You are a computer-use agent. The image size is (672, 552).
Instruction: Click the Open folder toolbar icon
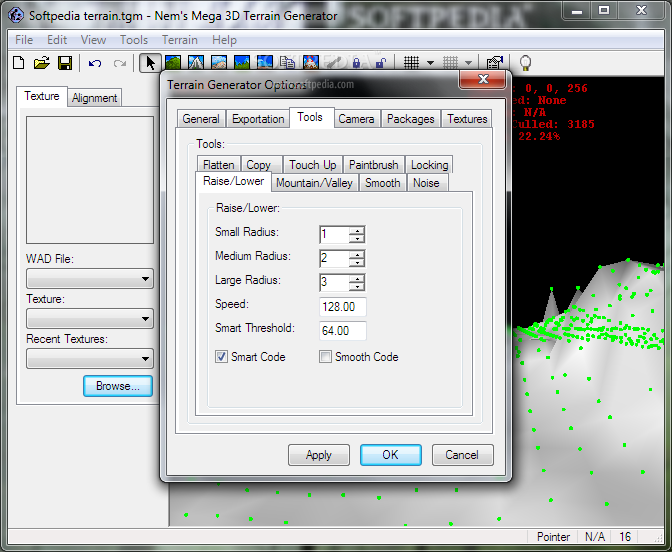42,63
